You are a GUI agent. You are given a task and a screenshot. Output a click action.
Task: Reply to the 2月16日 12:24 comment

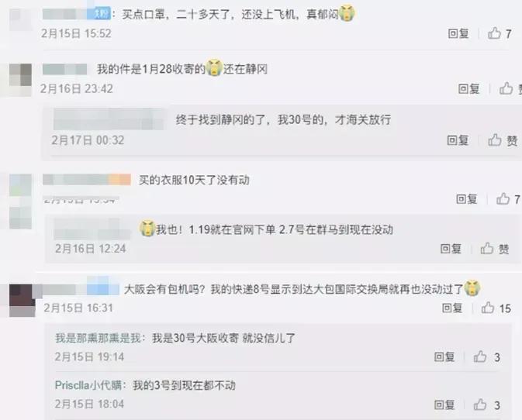point(451,249)
